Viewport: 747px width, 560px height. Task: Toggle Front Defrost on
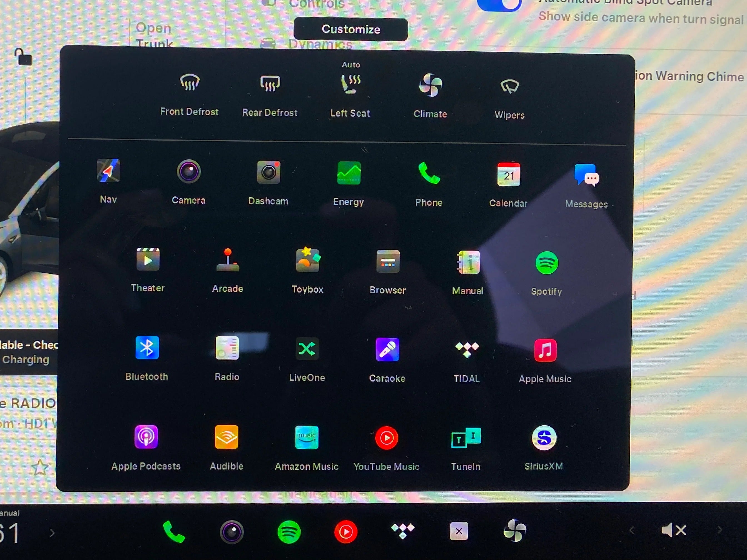pos(190,83)
